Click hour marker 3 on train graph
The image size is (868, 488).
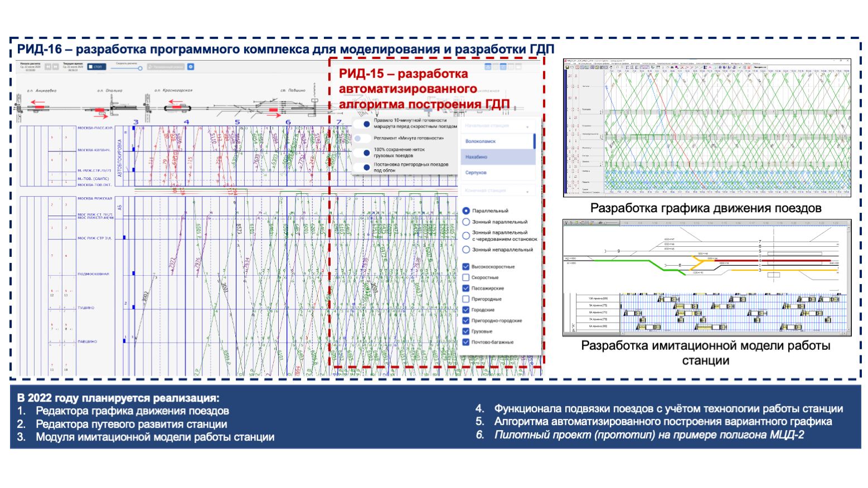(135, 122)
